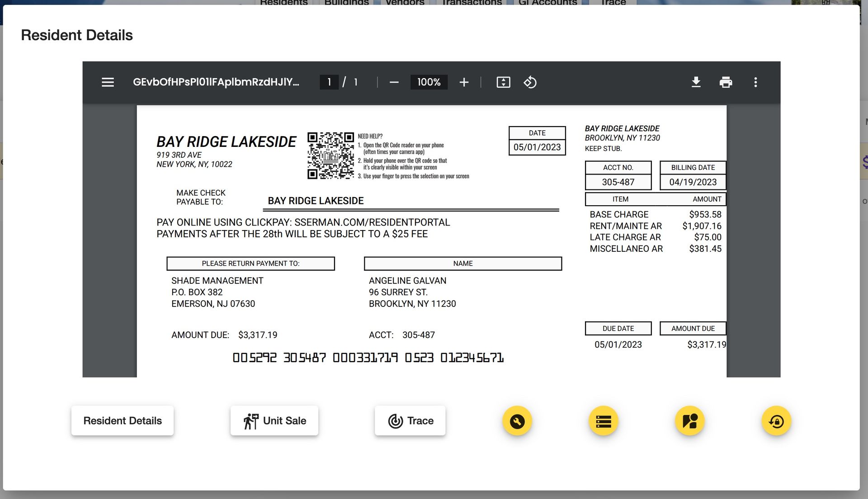Screen dimensions: 868x499
Task: Click the yellow account lock reset icon
Action: 776,420
